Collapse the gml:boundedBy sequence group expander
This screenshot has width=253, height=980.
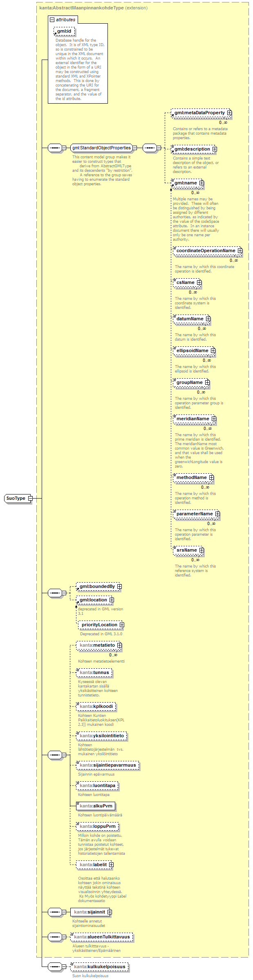(x=64, y=593)
